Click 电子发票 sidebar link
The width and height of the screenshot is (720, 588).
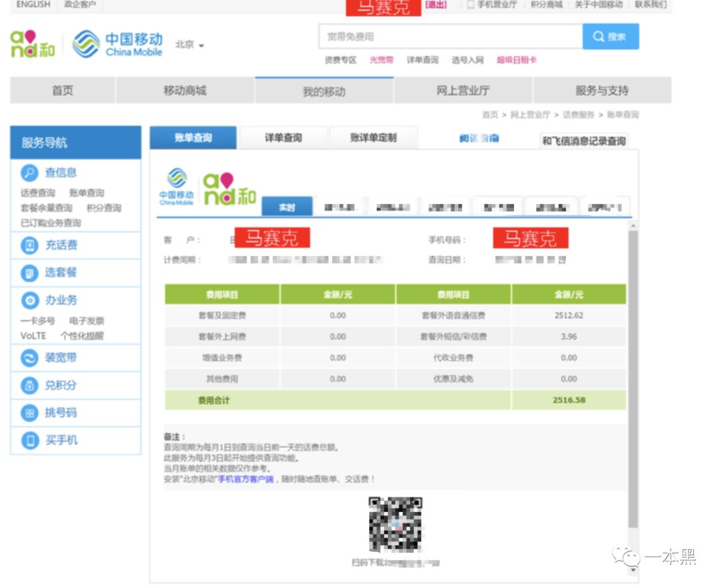87,321
